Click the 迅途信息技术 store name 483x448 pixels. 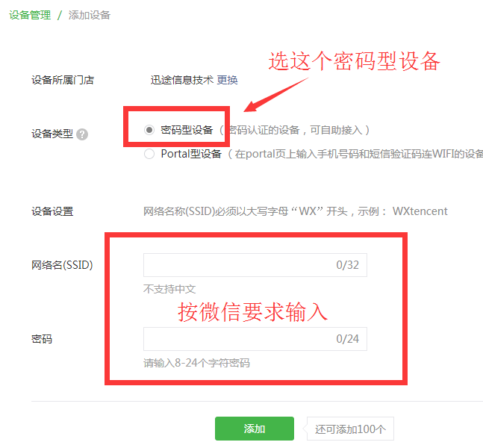click(181, 80)
